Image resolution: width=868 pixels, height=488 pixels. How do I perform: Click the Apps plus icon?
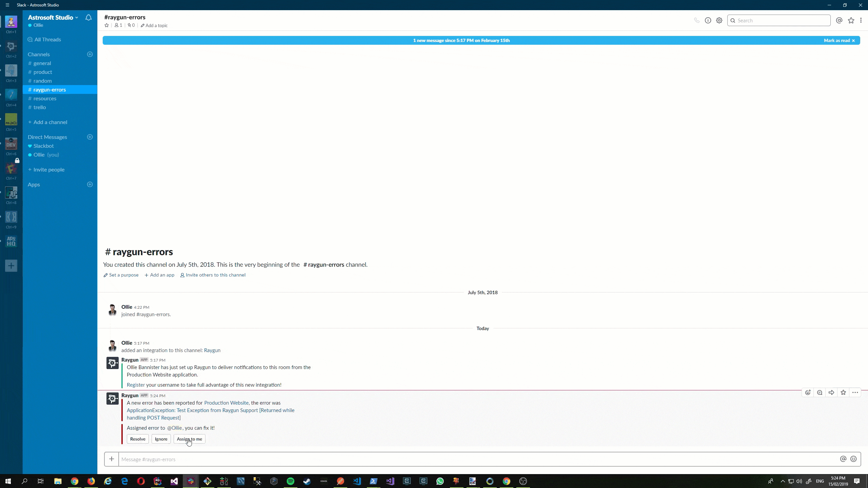click(90, 184)
